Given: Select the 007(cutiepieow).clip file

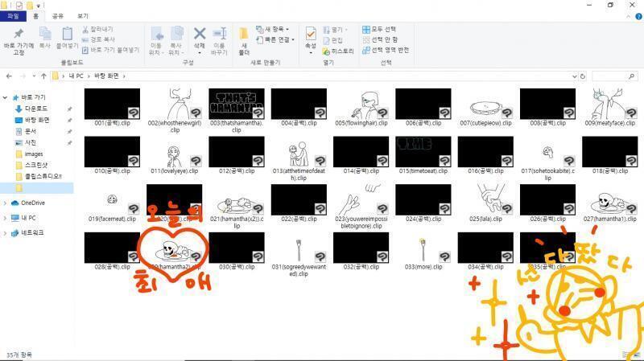Looking at the screenshot, I should click(x=485, y=107).
